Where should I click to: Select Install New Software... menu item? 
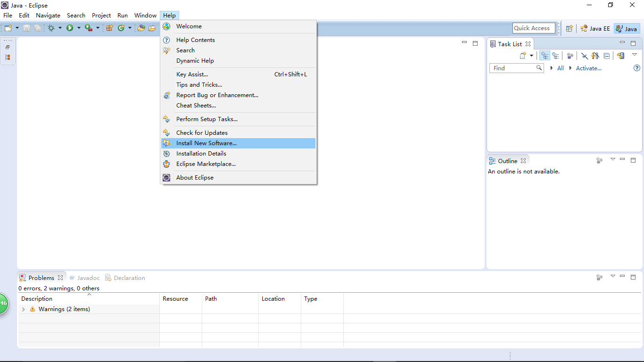[239, 143]
